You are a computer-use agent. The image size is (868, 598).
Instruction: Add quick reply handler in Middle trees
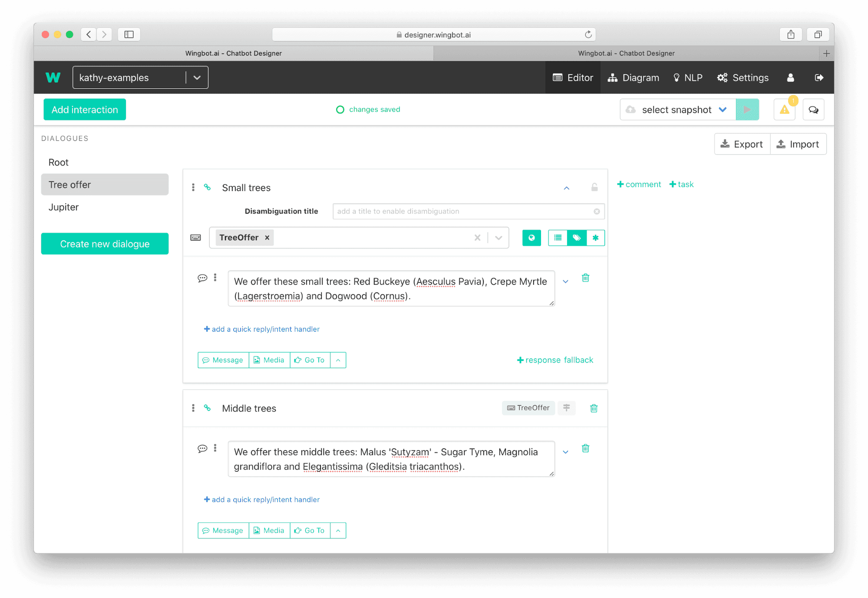262,500
